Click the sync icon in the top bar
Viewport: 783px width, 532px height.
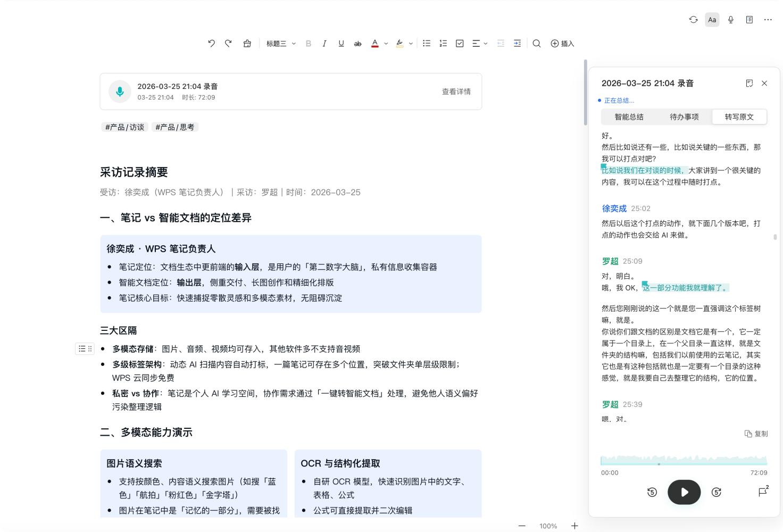click(x=693, y=20)
